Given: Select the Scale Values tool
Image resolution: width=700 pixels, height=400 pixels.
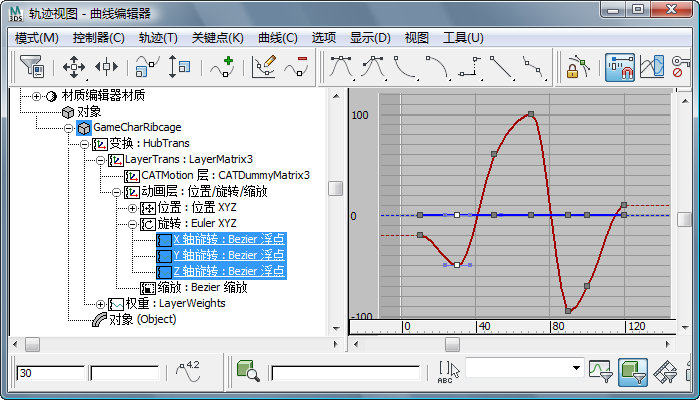Looking at the screenshot, I should (179, 67).
